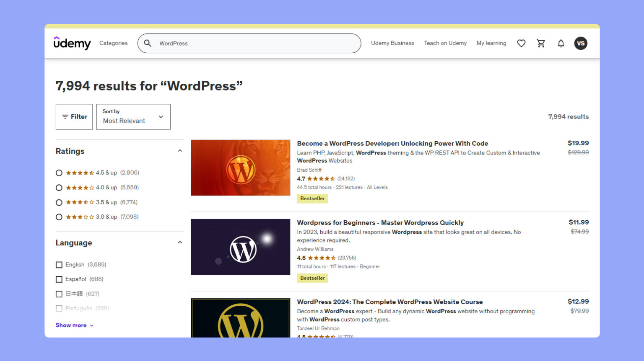Image resolution: width=644 pixels, height=361 pixels.
Task: Click the Wordpress for Beginners course thumbnail
Action: coord(240,247)
